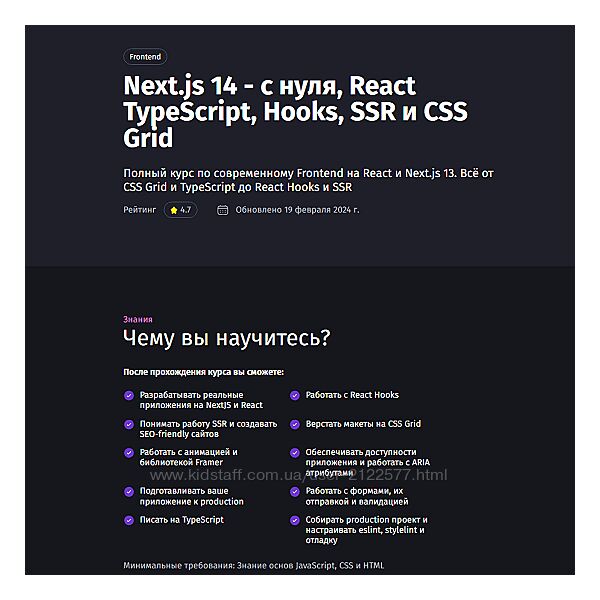Click the checkmark beside "Обеспечивать доступности"
The height and width of the screenshot is (600, 600).
tap(295, 452)
